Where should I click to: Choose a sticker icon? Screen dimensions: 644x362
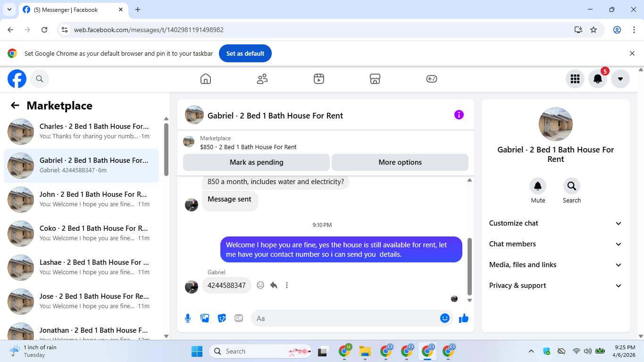pos(222,318)
